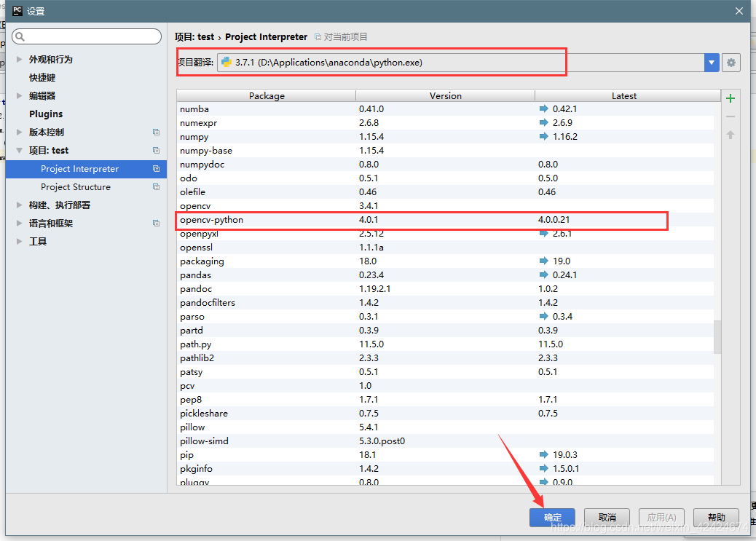This screenshot has height=541, width=756.
Task: Click the 应用(A) button
Action: click(x=661, y=518)
